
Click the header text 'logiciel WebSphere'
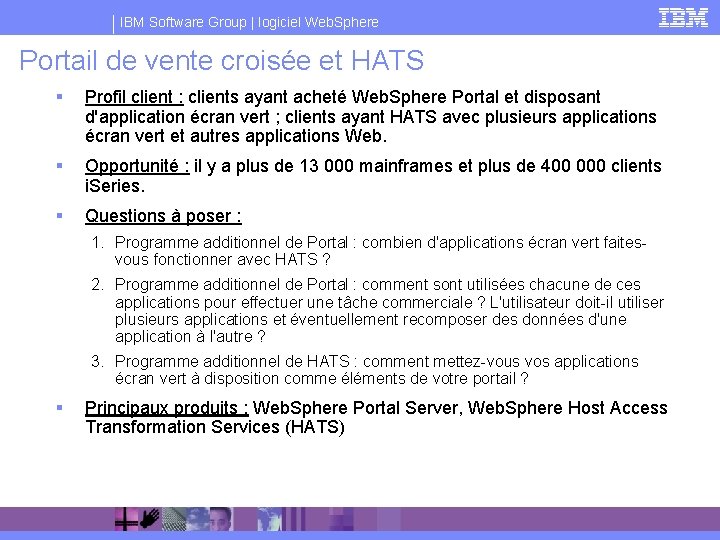click(x=318, y=22)
